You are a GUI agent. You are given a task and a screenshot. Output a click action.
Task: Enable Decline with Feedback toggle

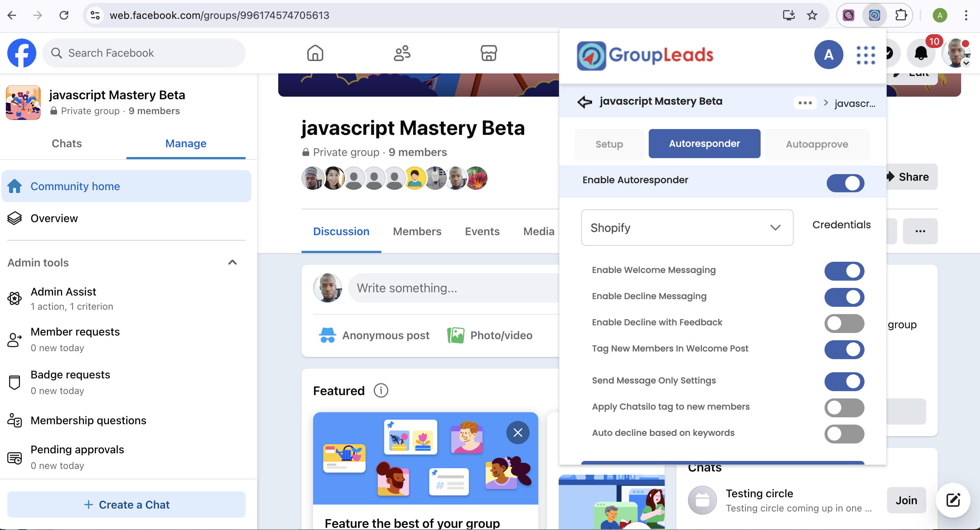click(844, 323)
